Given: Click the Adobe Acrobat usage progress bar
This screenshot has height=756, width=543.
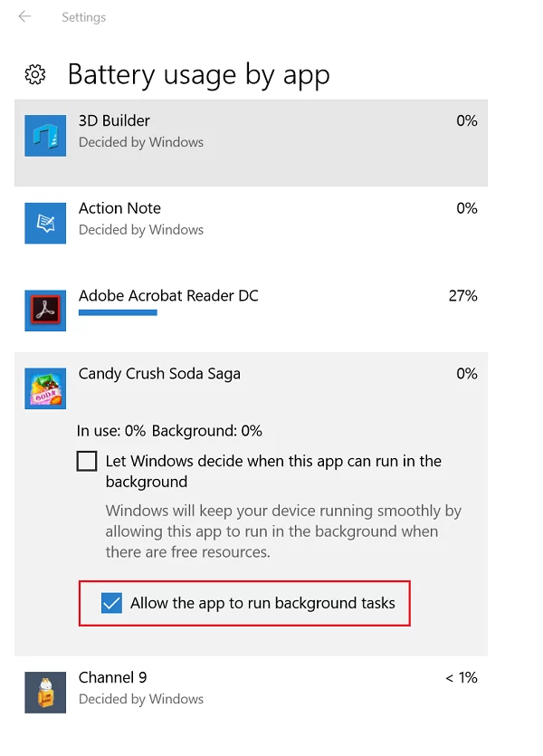Looking at the screenshot, I should [x=118, y=313].
